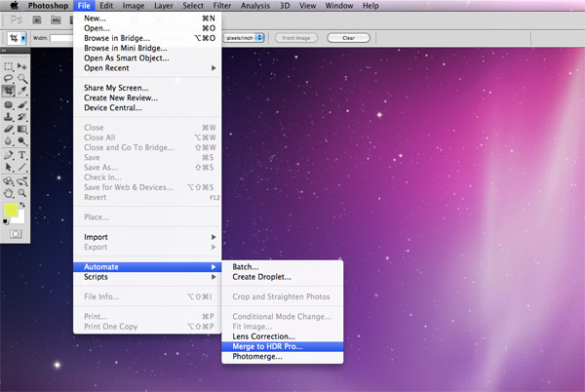Open the white background color picker
This screenshot has height=392, width=585.
pos(20,219)
